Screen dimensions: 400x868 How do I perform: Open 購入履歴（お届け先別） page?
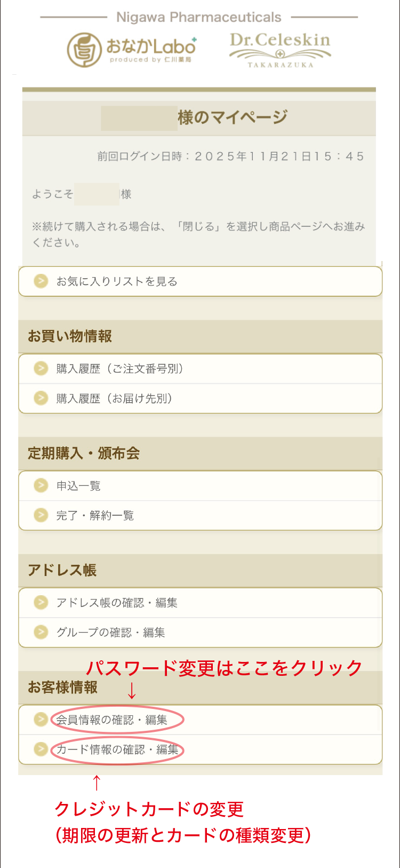tap(114, 399)
